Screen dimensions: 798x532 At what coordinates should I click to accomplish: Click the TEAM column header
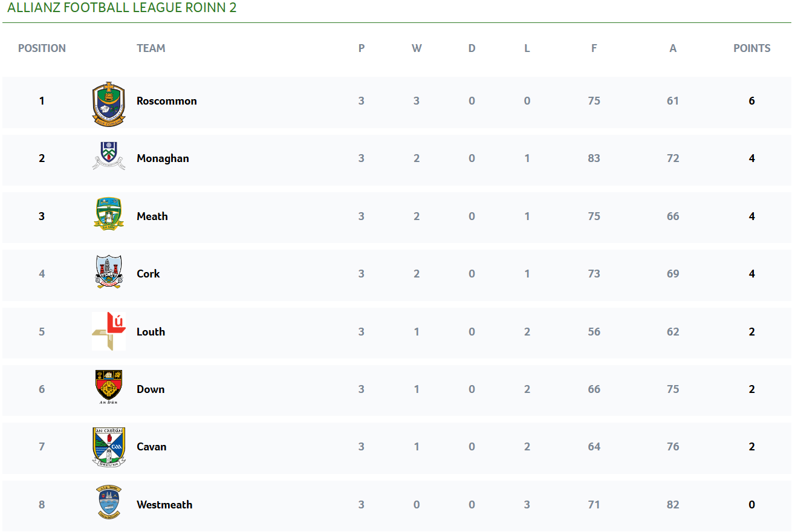click(151, 48)
